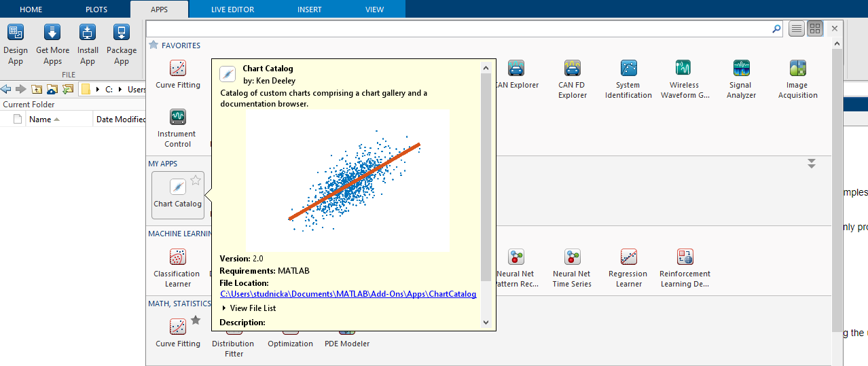Go up one folder level
Viewport: 868px width, 366px height.
[37, 89]
